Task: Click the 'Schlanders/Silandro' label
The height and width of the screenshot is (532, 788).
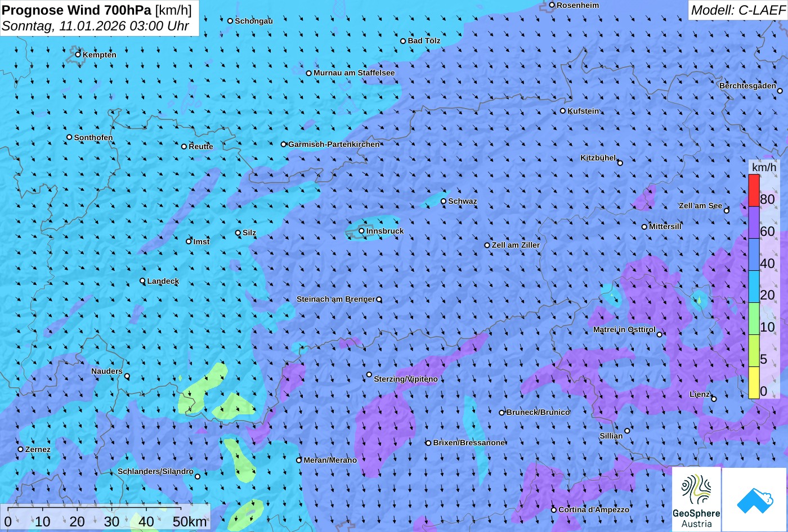Action: pos(155,471)
